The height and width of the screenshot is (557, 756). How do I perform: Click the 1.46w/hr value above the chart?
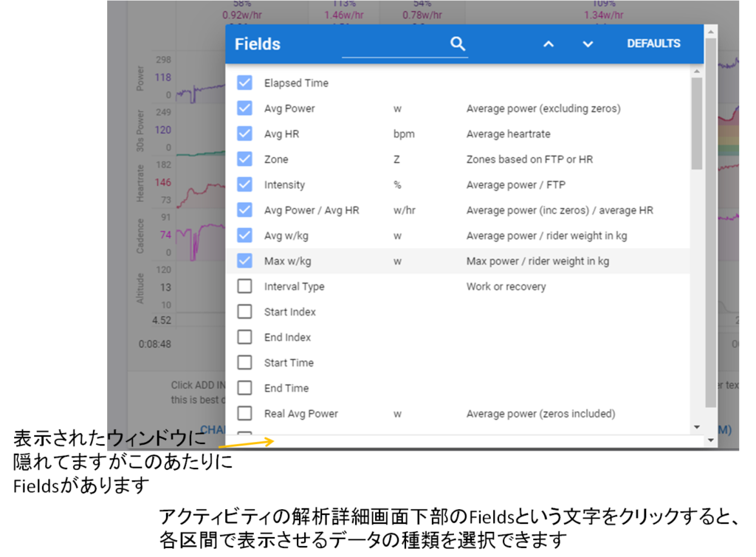[x=344, y=15]
